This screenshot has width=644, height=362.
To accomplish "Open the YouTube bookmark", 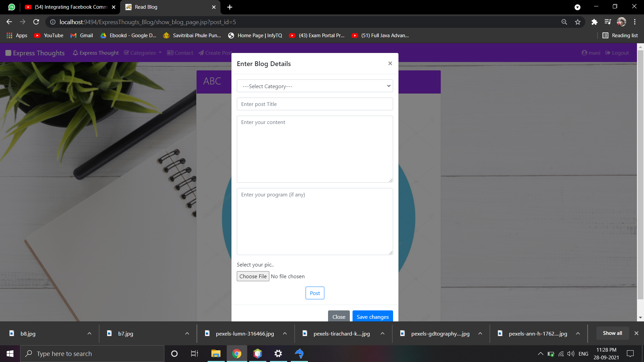I will pos(49,36).
